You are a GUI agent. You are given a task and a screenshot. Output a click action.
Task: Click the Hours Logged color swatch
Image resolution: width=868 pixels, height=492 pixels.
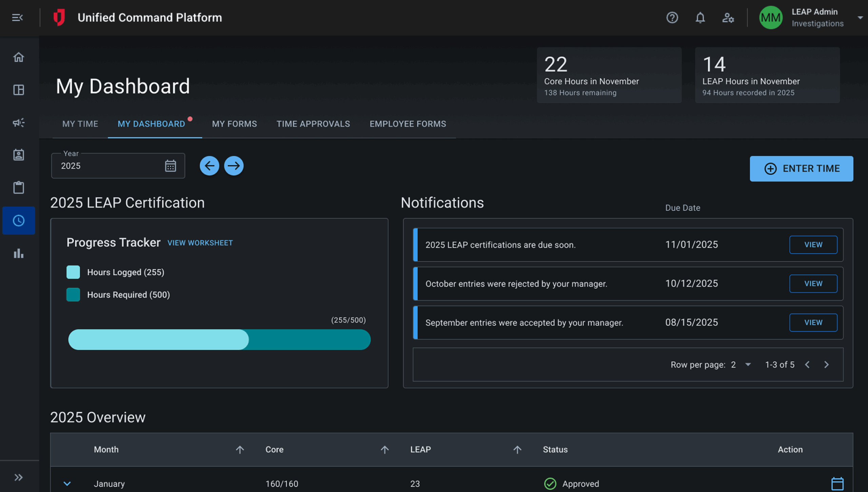pos(73,272)
